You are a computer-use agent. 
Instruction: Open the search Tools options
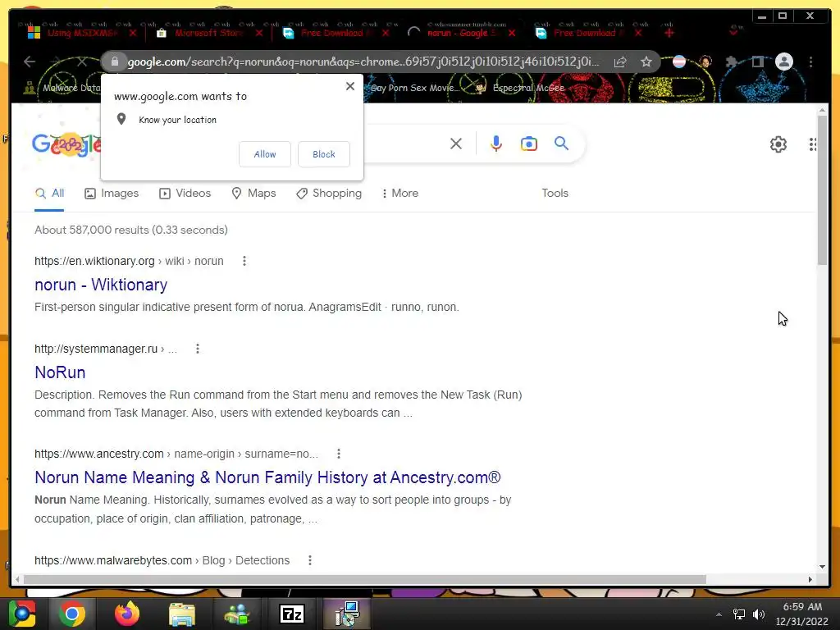[x=555, y=194]
